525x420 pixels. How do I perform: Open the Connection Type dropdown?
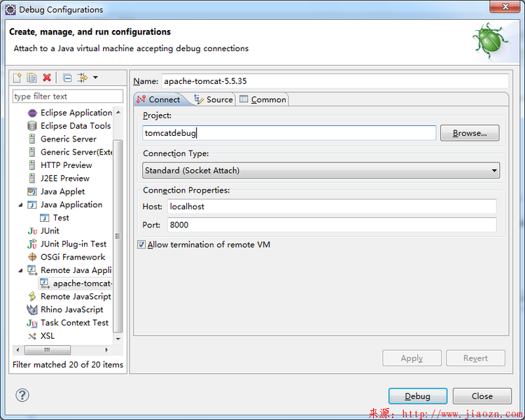(x=321, y=171)
